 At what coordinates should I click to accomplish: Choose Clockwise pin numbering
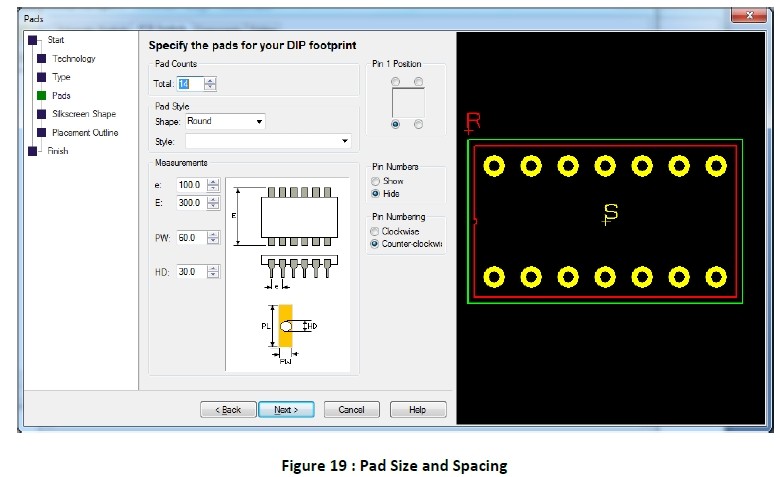tap(376, 231)
